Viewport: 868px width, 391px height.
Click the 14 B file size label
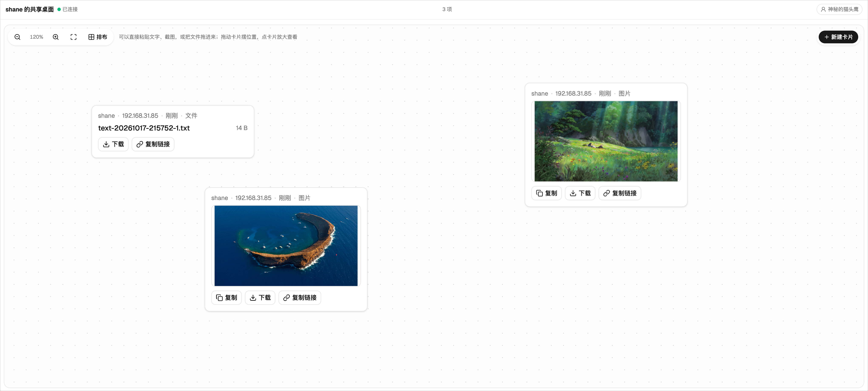click(242, 128)
